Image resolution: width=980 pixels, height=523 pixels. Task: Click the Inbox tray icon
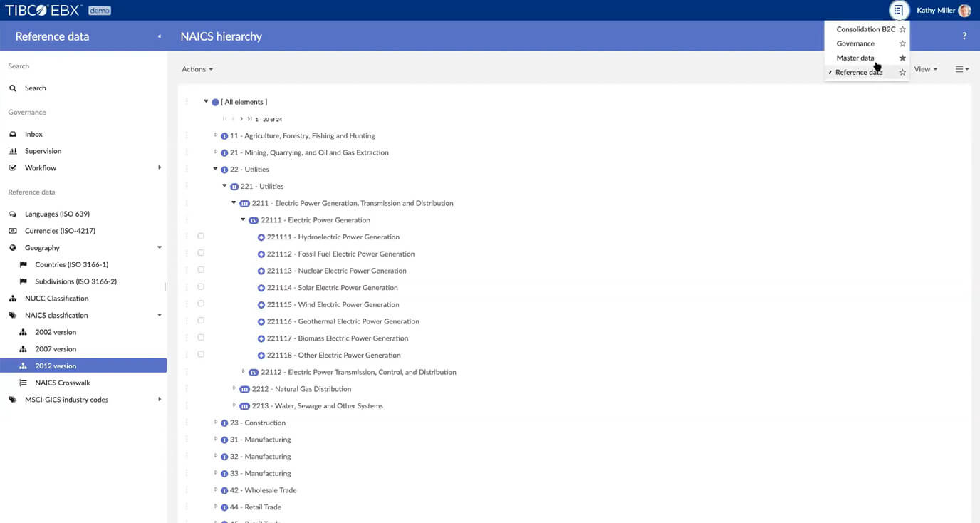(13, 134)
